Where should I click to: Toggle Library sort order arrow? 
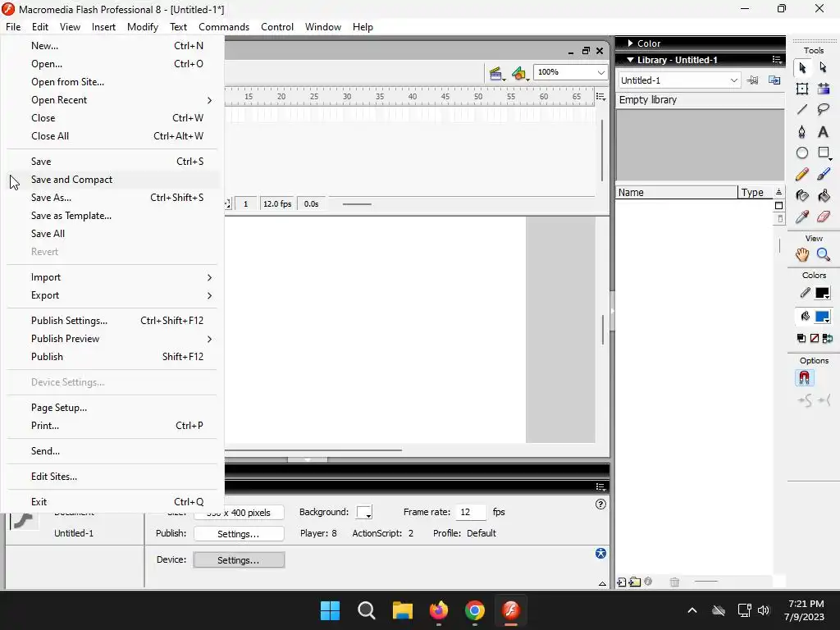[x=779, y=192]
